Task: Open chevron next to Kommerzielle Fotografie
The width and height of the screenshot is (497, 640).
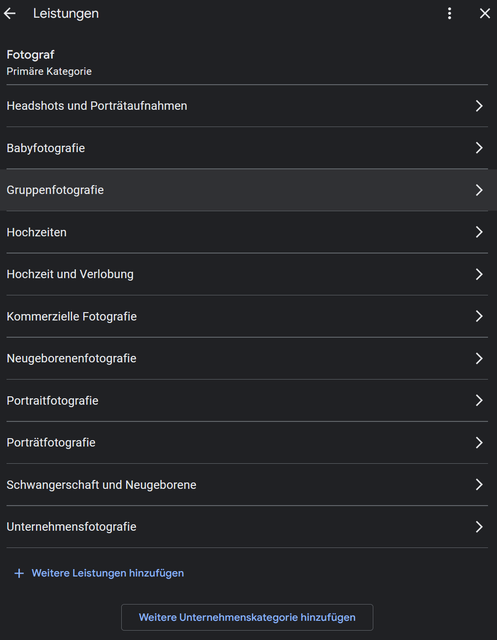Action: pos(479,316)
